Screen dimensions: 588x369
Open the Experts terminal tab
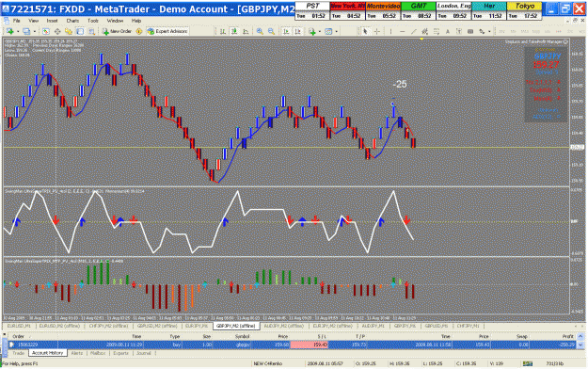point(120,353)
